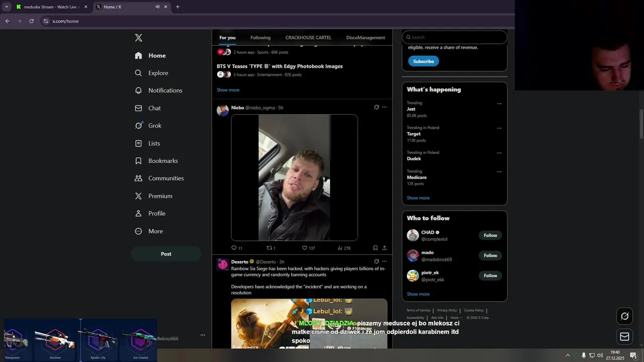Screen dimensions: 644x362
Task: Open the browser tab list dropdown
Action: (7, 7)
